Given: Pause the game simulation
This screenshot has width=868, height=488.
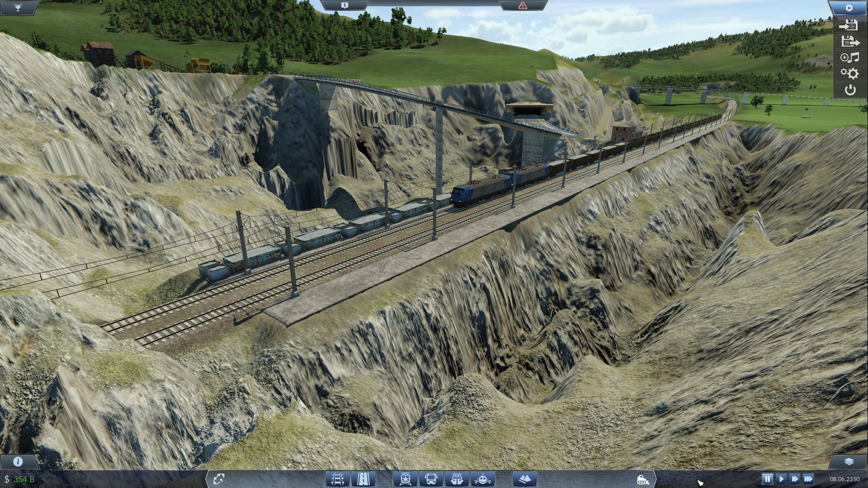Looking at the screenshot, I should (767, 479).
